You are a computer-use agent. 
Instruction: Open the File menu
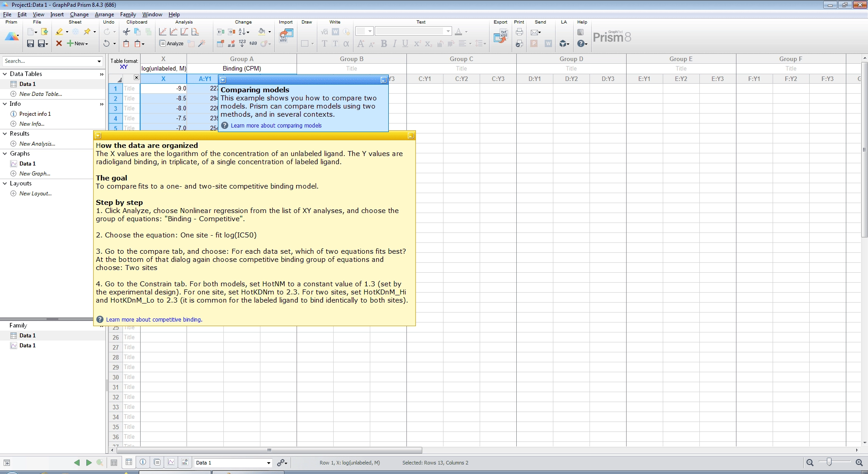[7, 14]
